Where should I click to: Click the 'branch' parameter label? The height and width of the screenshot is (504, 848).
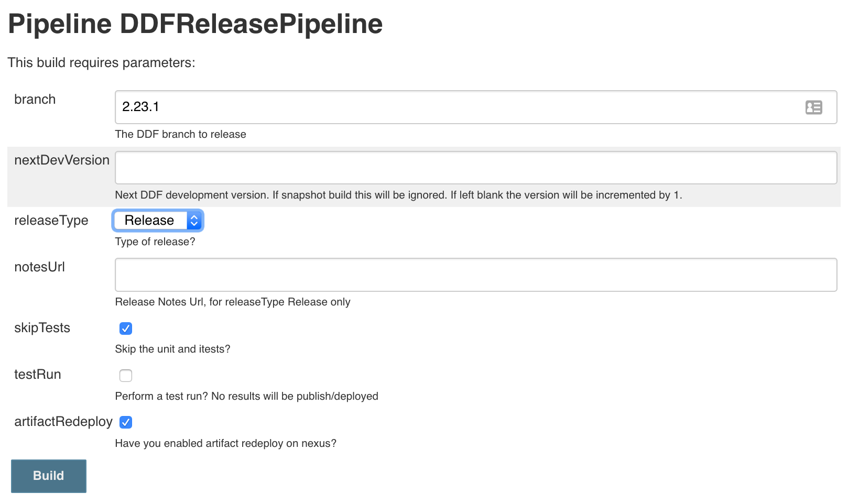(x=35, y=100)
